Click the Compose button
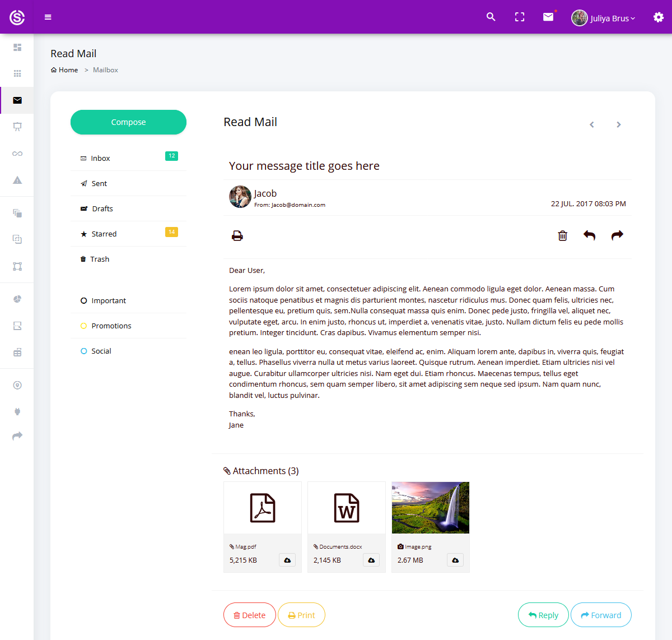 click(x=128, y=122)
